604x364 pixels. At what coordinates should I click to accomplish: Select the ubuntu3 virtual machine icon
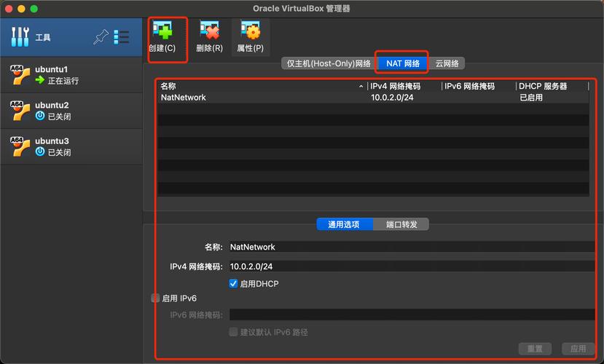(20, 146)
